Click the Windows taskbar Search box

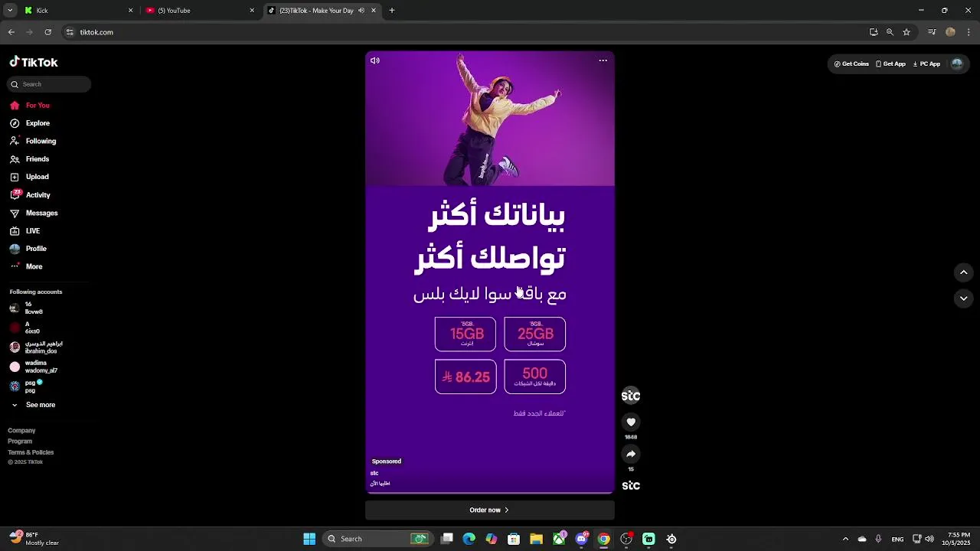[377, 539]
